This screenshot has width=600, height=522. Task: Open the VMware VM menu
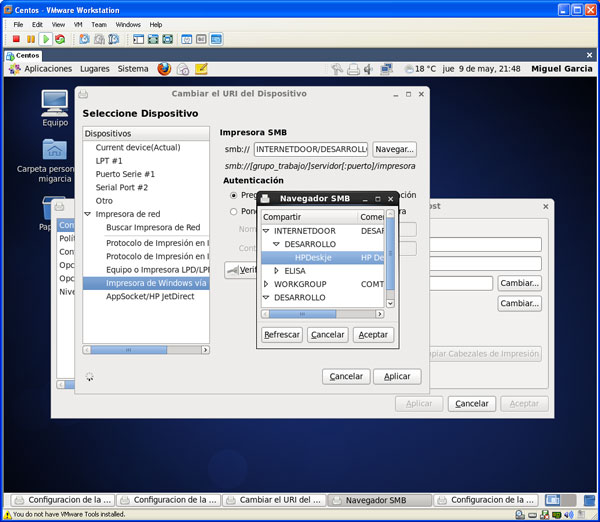78,24
